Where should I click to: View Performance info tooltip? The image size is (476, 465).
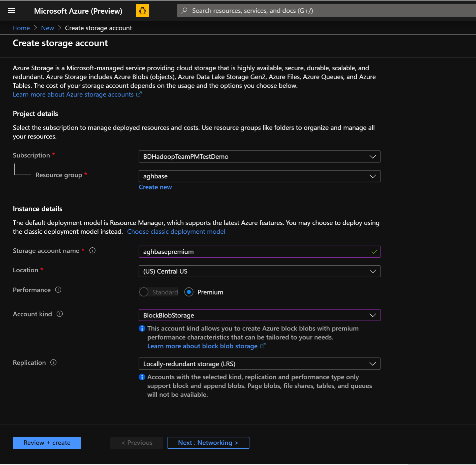pyautogui.click(x=58, y=290)
